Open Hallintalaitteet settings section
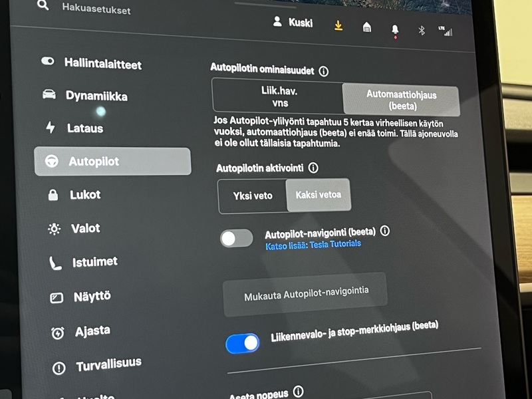This screenshot has width=532, height=399. pyautogui.click(x=102, y=65)
